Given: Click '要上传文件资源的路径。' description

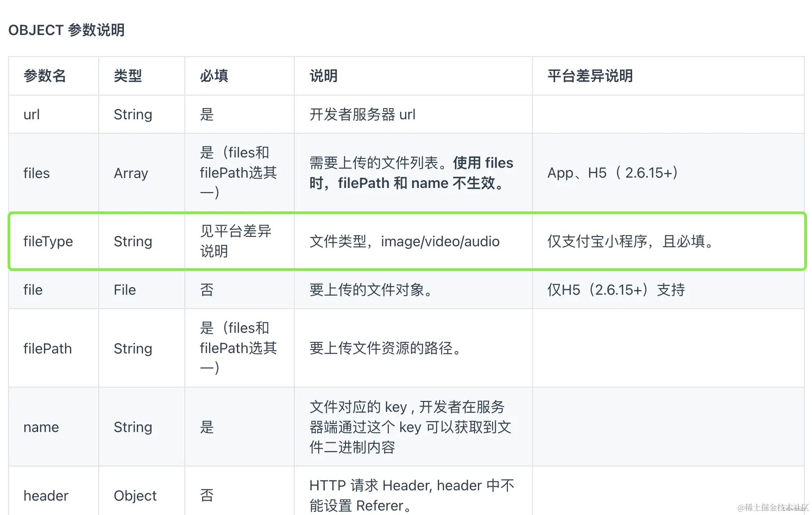Looking at the screenshot, I should [x=385, y=348].
